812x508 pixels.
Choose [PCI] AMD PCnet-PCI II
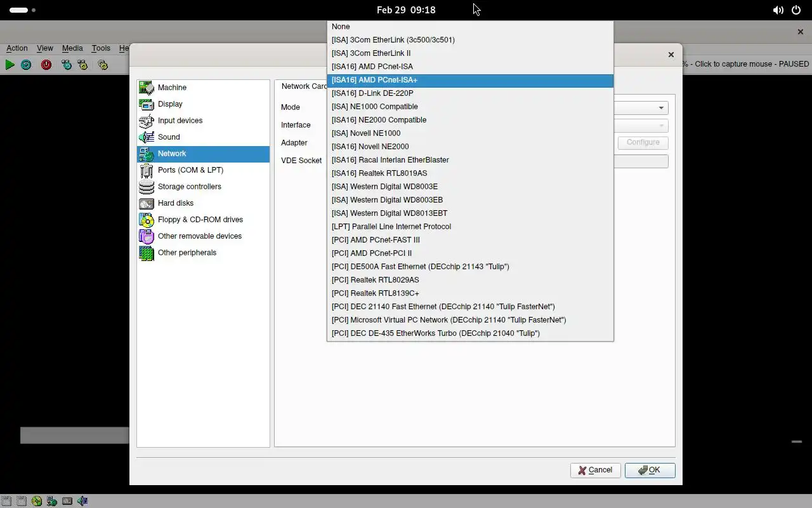click(470, 253)
